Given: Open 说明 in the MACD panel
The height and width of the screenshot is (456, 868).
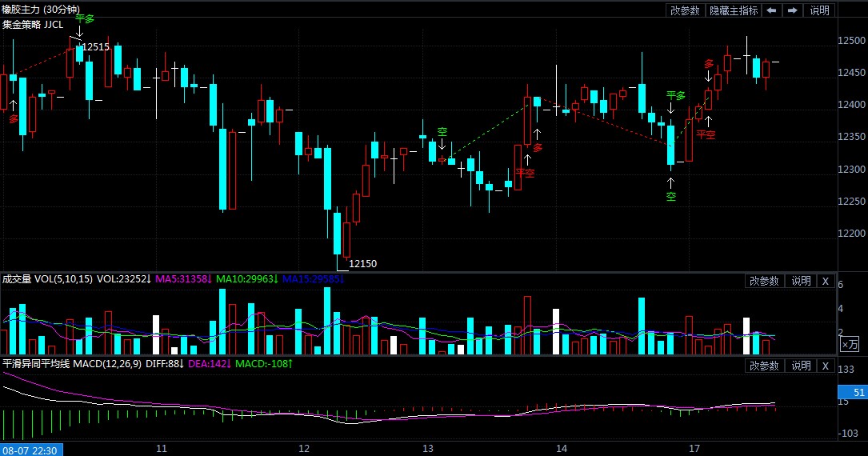Looking at the screenshot, I should [x=801, y=366].
